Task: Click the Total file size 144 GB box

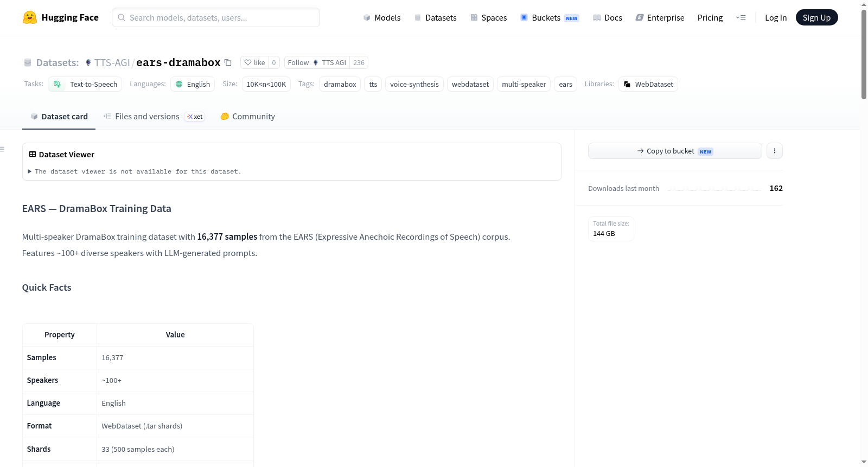Action: tap(611, 229)
